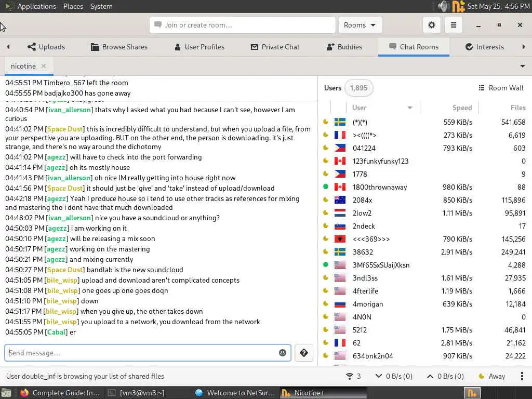Image resolution: width=532 pixels, height=399 pixels.
Task: Click the Room Wall list icon
Action: (482, 88)
